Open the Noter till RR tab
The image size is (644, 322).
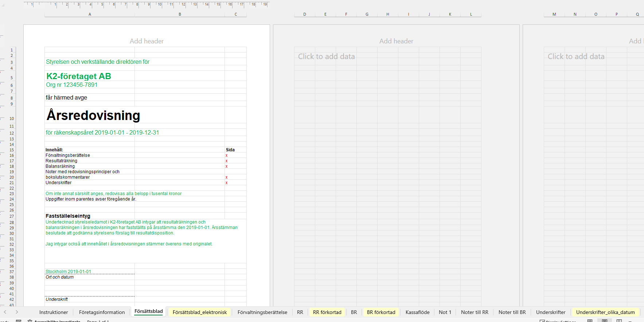click(474, 312)
